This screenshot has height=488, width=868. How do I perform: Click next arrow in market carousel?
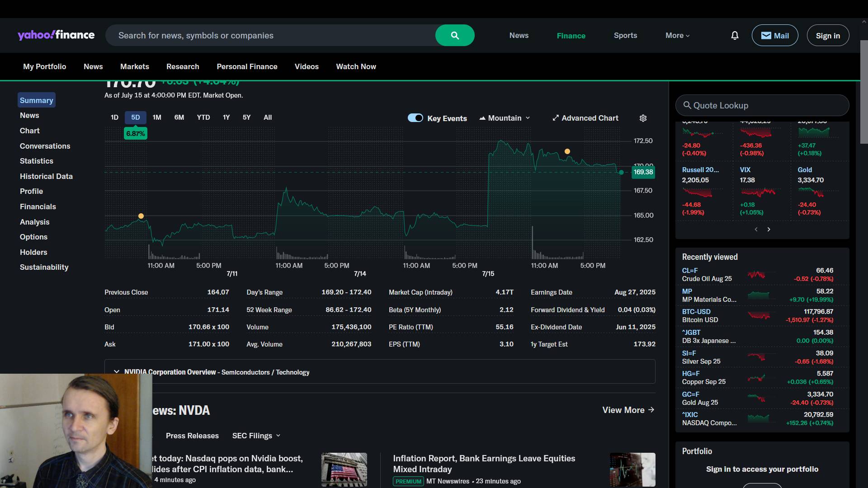tap(769, 230)
